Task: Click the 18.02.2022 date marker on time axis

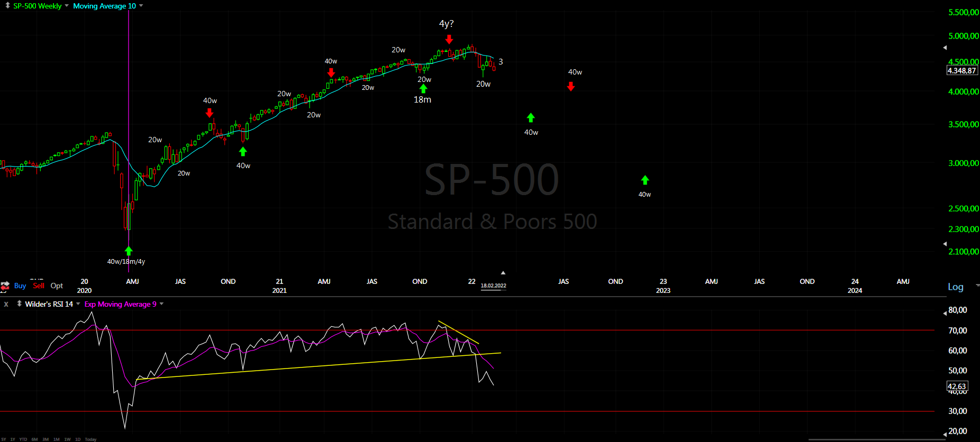Action: [x=493, y=286]
